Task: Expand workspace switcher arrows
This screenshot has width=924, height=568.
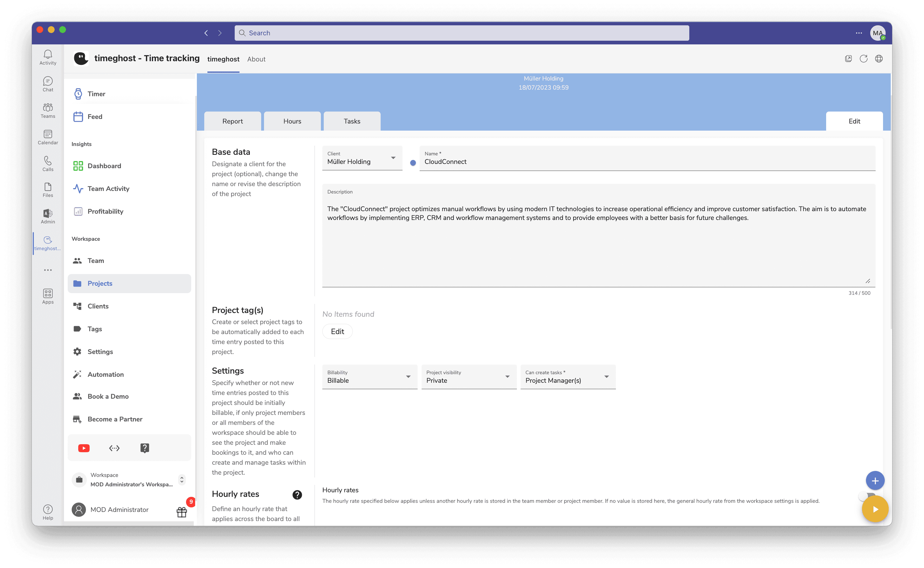Action: (182, 480)
